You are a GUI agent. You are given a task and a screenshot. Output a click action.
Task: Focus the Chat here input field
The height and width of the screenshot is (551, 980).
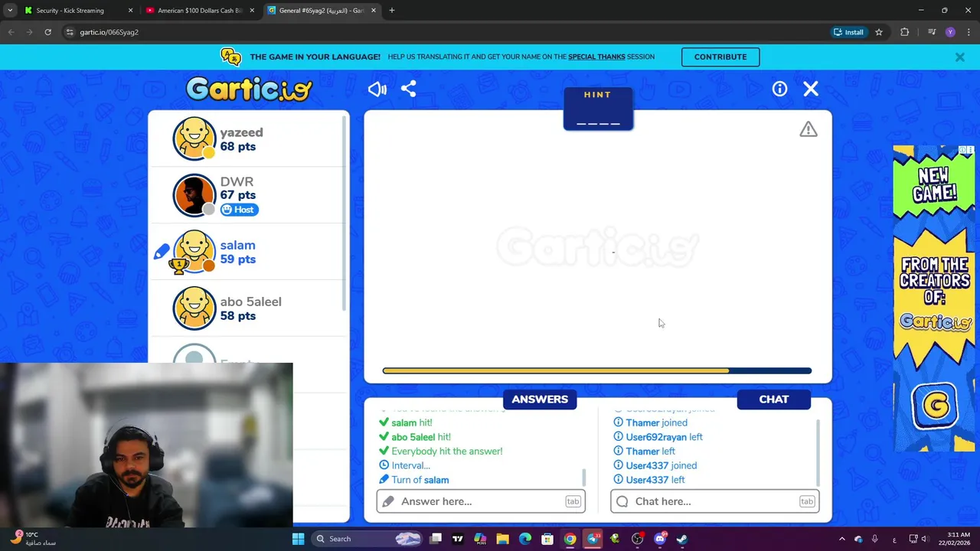[715, 501]
